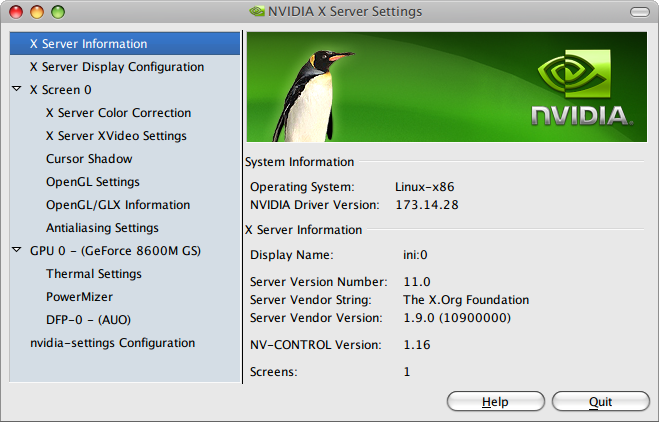Click the Server Vendor String label
Screen dimensions: 659x422
tap(311, 300)
